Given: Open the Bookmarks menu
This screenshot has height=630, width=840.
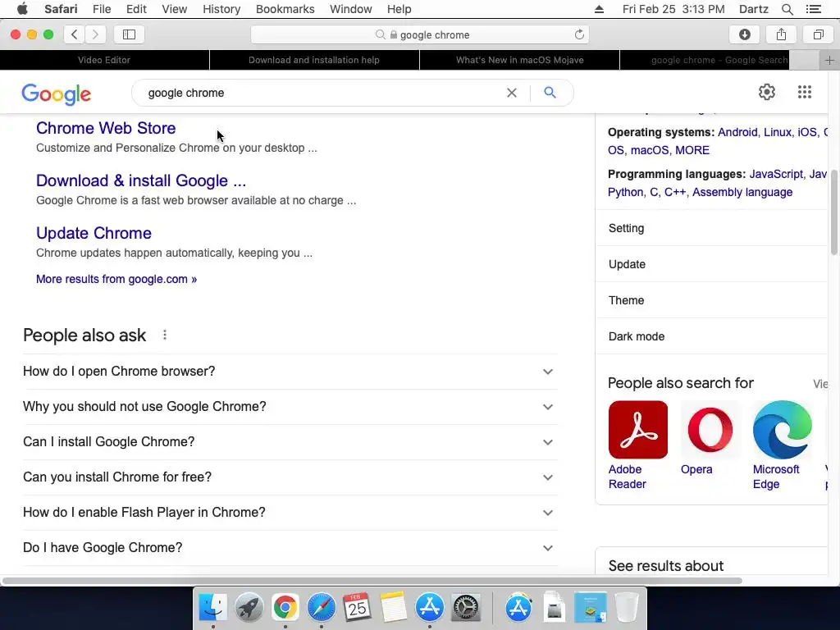Looking at the screenshot, I should click(x=285, y=9).
